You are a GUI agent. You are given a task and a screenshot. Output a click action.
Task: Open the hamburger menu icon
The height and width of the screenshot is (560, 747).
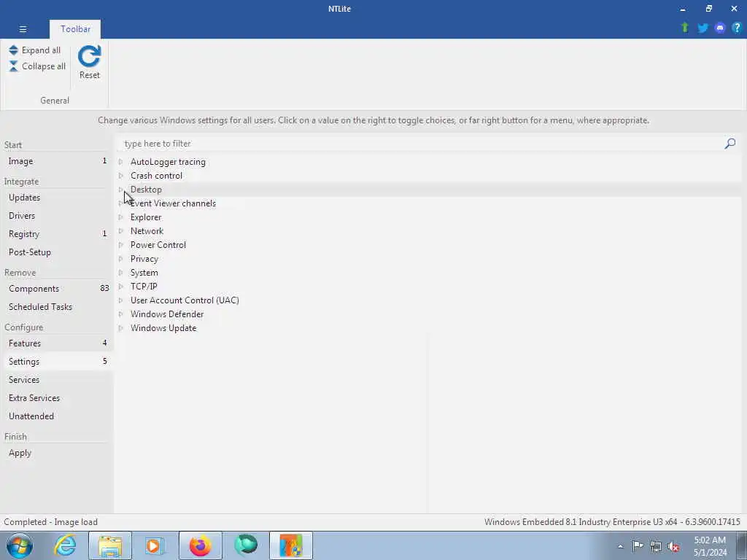pyautogui.click(x=23, y=29)
